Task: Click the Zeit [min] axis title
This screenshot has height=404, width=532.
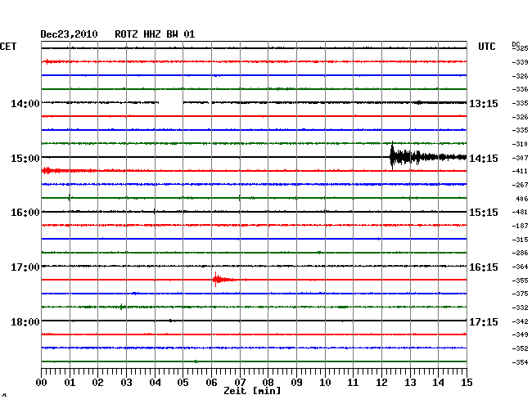Action: point(252,391)
